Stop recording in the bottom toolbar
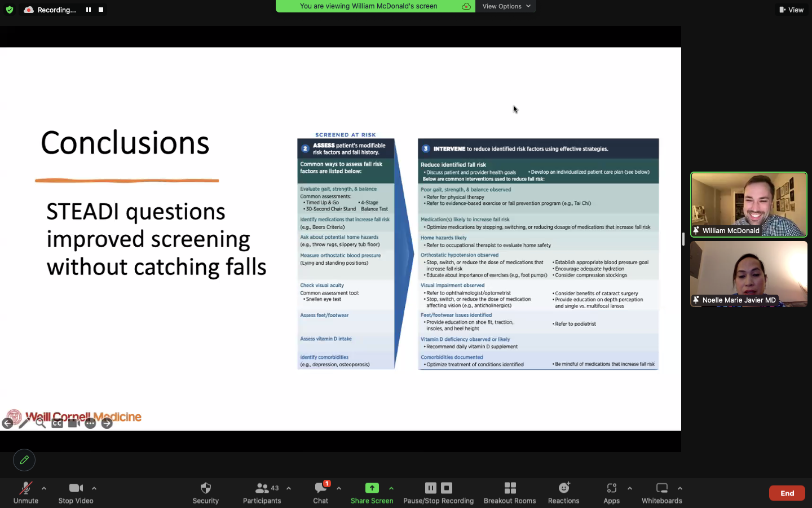 (x=447, y=488)
